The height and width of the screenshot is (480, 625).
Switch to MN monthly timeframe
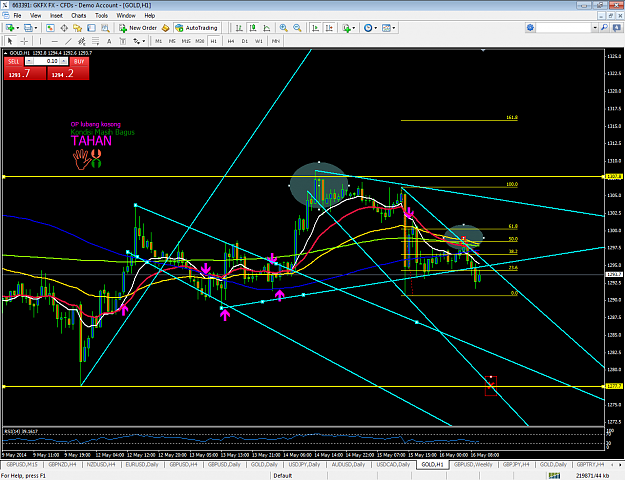coord(275,41)
